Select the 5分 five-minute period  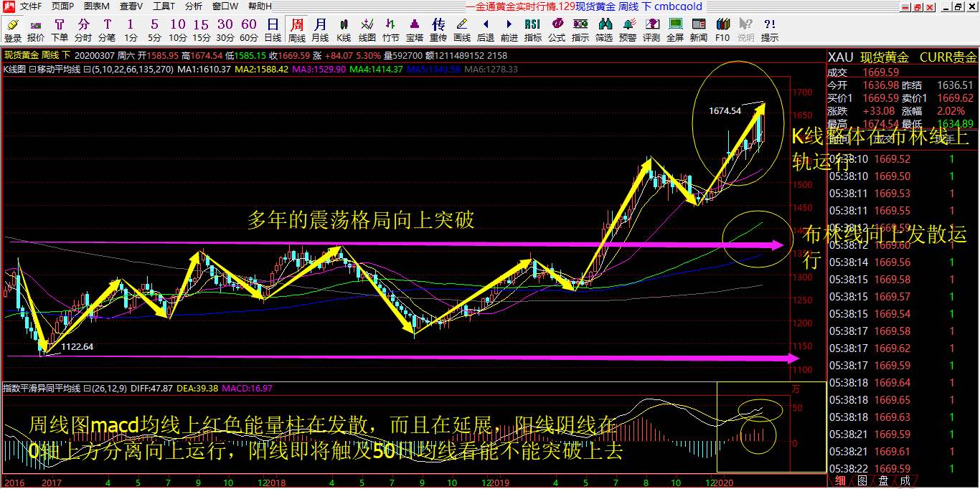(154, 30)
